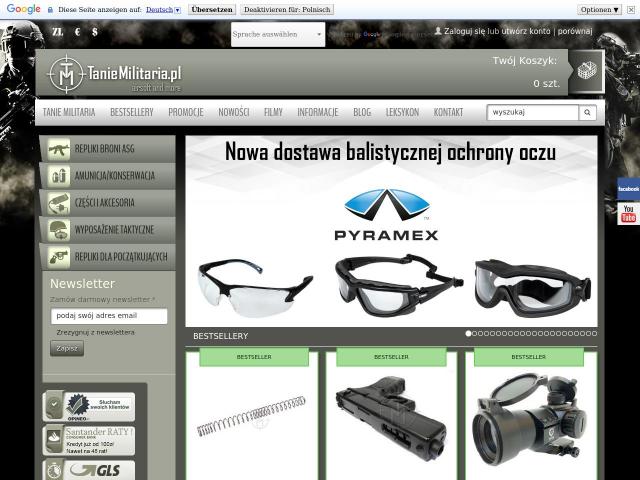Click the rifle icon for Repliki broni ASG
Image resolution: width=640 pixels, height=480 pixels.
(58, 149)
